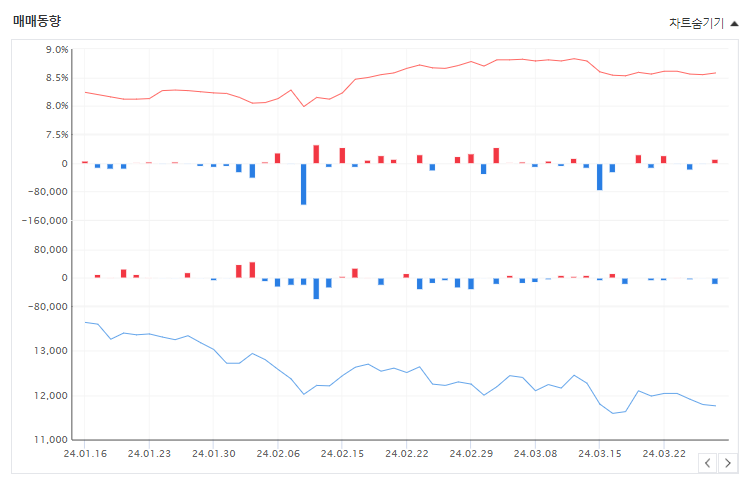
Task: Select the 24.03.08 date label
Action: [x=535, y=453]
